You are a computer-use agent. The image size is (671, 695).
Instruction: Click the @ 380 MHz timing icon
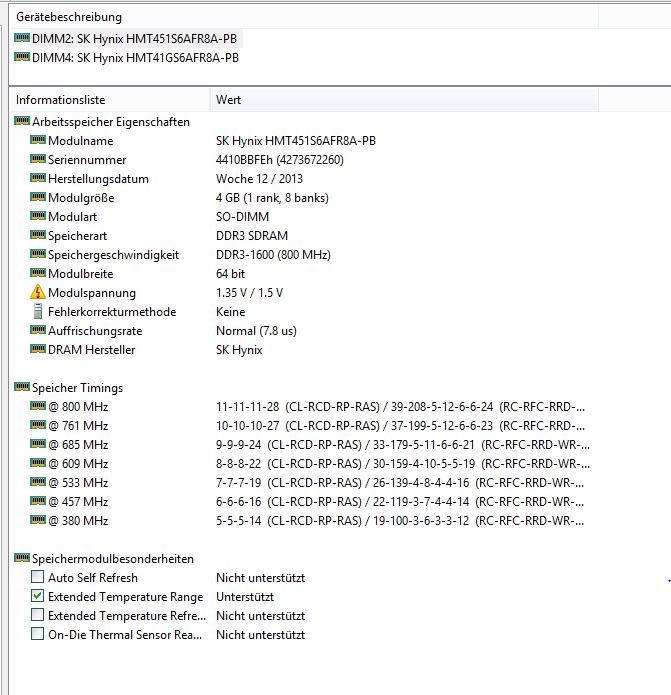tap(38, 519)
